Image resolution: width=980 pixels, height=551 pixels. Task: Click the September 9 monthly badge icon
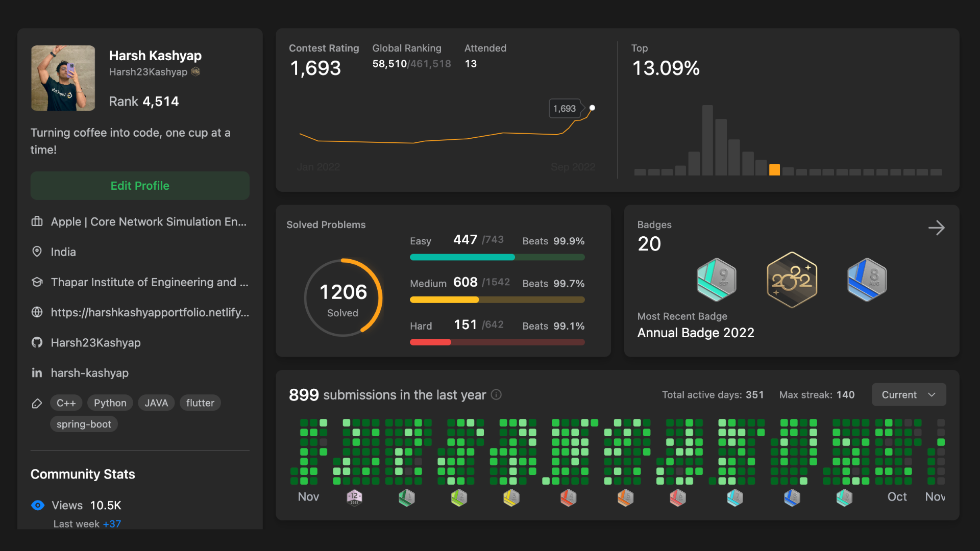717,280
